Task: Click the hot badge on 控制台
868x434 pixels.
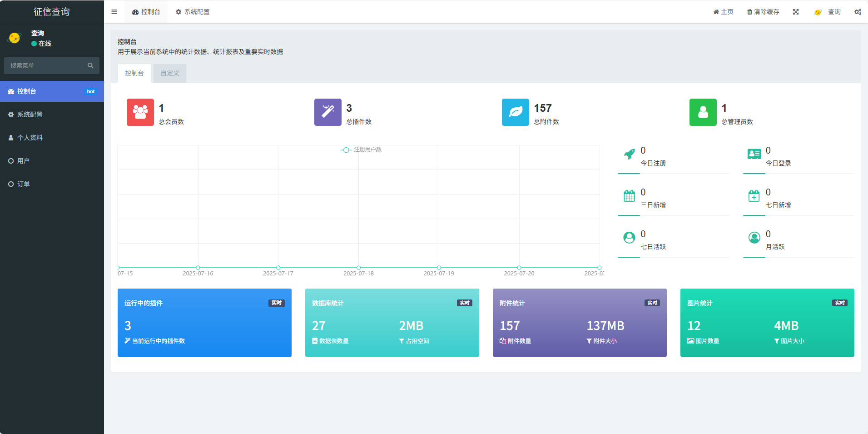Action: (x=91, y=91)
